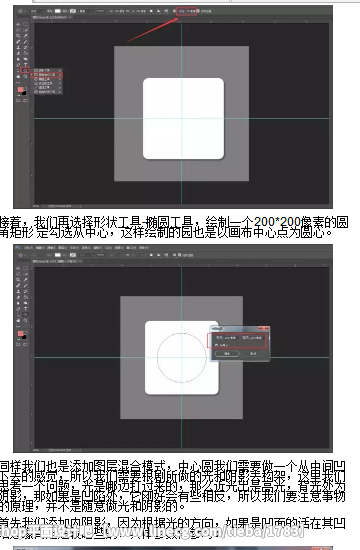Open 文件 menu in ellipse-dialog screenshot menu bar

coord(29,248)
